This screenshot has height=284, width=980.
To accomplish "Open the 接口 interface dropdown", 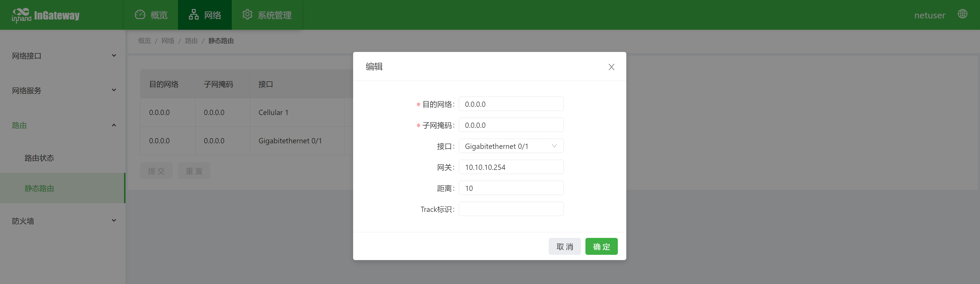I will pos(511,146).
